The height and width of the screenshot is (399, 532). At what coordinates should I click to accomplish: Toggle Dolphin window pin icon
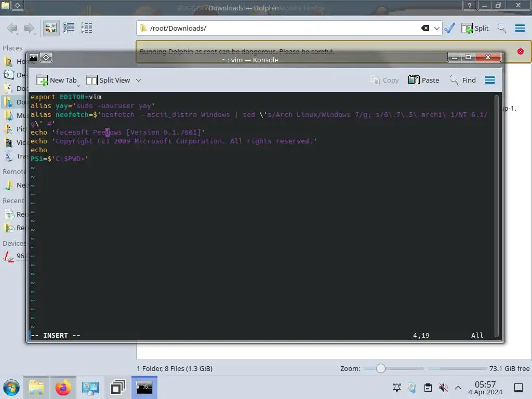pos(17,5)
